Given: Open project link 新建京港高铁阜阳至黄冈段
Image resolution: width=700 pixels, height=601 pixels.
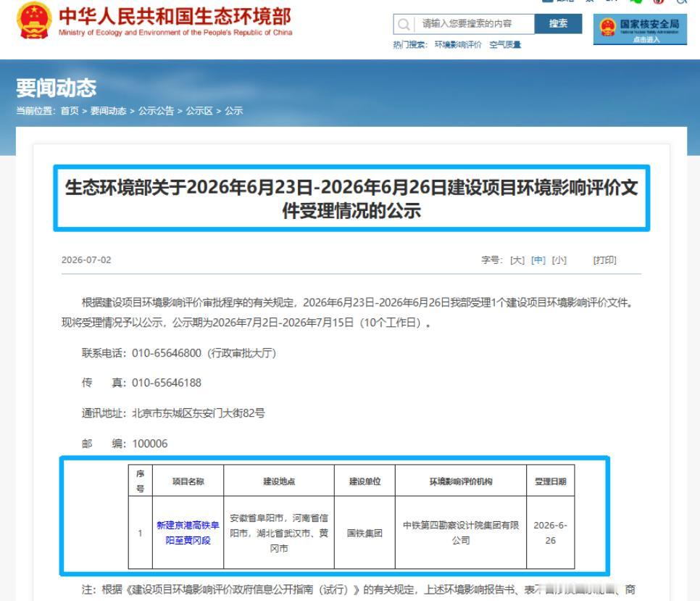Looking at the screenshot, I should click(x=188, y=533).
